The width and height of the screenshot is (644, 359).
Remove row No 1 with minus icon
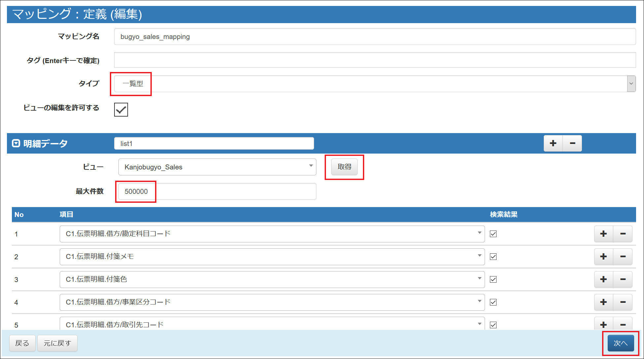(623, 234)
